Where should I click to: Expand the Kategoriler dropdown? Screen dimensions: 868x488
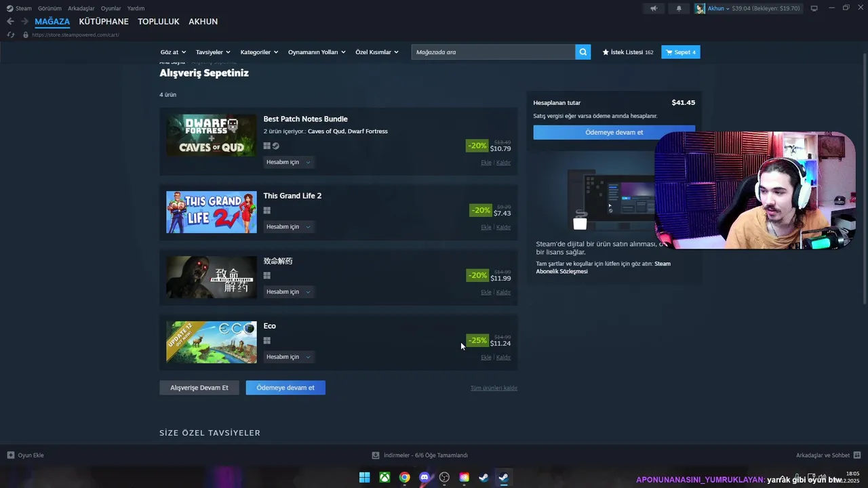click(x=259, y=52)
